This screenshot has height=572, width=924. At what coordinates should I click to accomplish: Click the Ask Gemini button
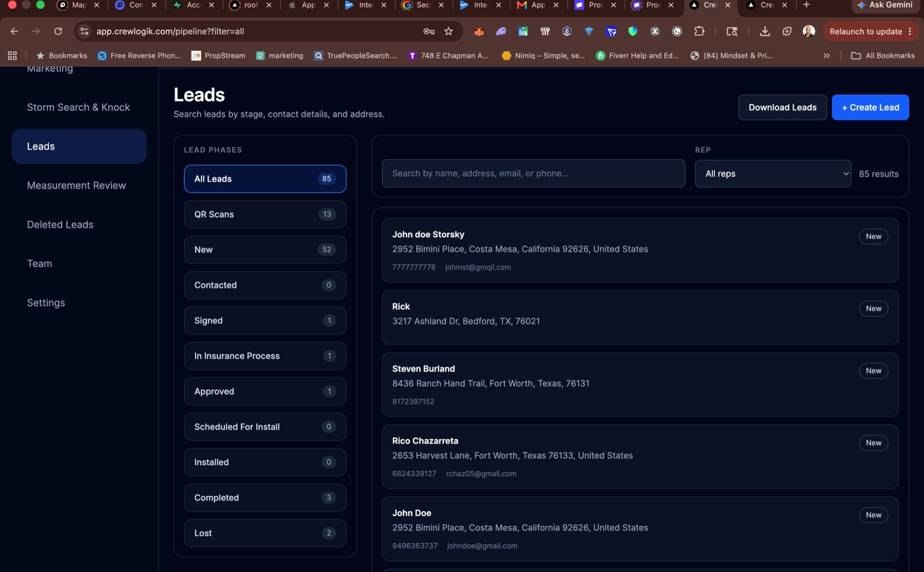click(887, 5)
